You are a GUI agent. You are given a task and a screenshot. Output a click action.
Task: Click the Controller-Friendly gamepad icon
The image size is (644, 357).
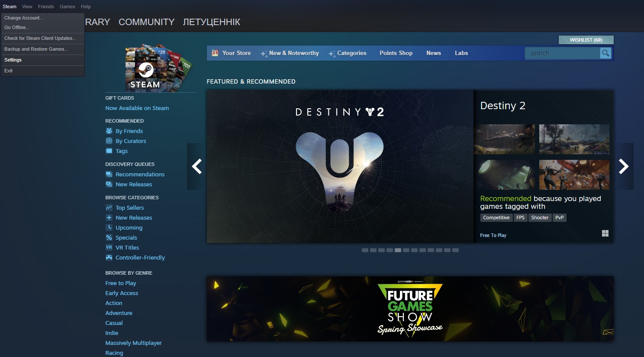(109, 257)
